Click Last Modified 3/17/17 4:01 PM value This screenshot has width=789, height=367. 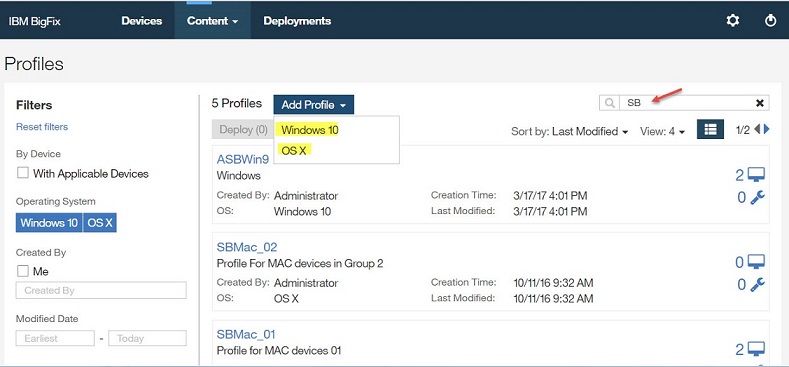[550, 211]
